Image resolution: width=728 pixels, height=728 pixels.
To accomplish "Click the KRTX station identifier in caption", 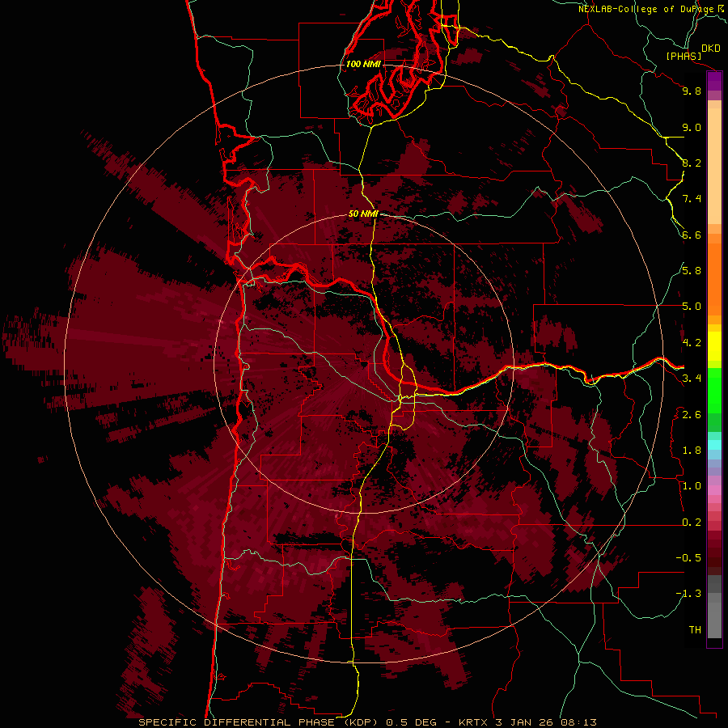I will (473, 722).
